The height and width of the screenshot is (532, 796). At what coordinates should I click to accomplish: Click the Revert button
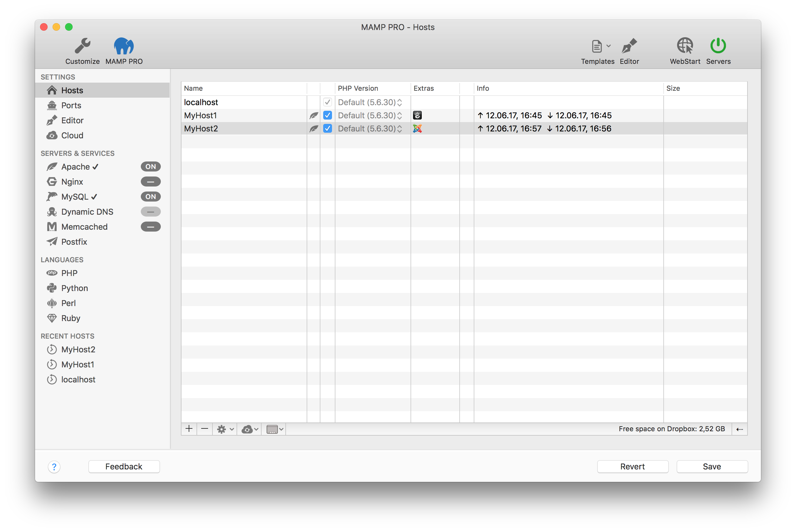633,467
